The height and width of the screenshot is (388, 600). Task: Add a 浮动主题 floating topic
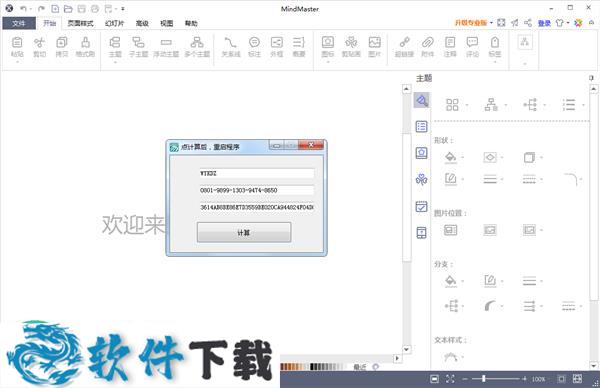pos(166,47)
